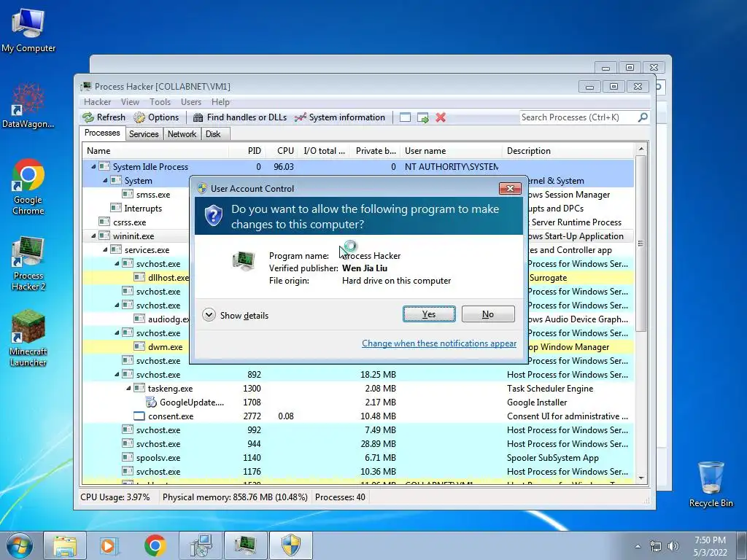This screenshot has height=560, width=747.
Task: Collapse svchost.exe node above dwm.exe
Action: pos(117,332)
